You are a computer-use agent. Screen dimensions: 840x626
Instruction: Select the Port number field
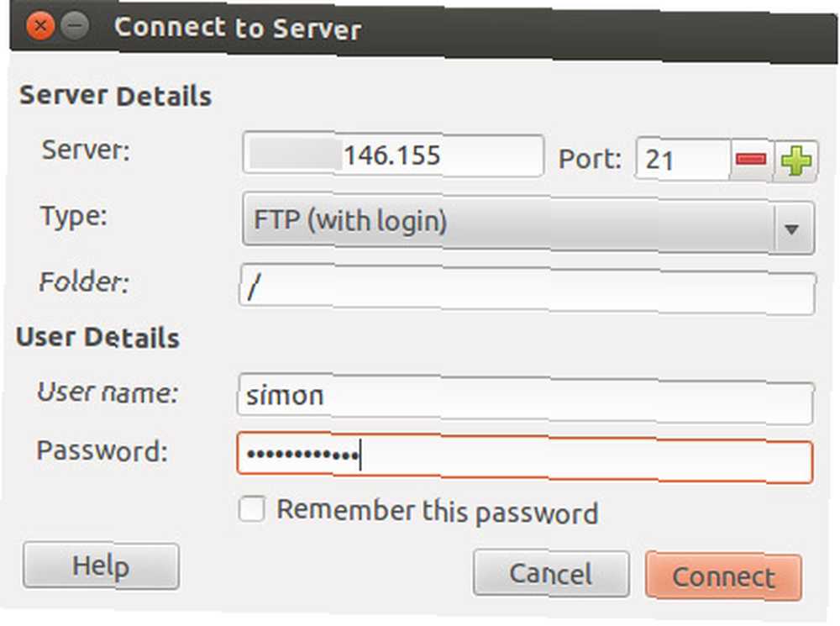tap(683, 159)
